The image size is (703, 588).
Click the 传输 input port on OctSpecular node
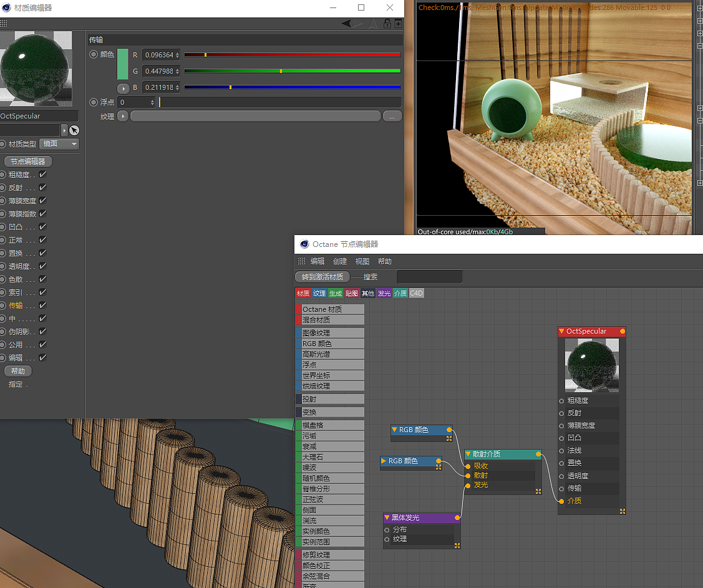point(561,488)
